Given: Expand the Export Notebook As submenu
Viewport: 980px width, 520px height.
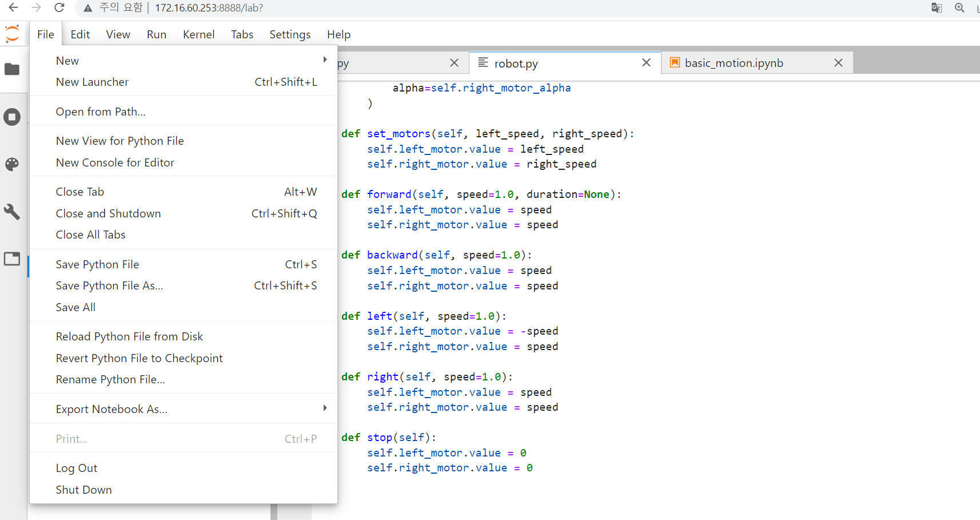Looking at the screenshot, I should click(x=111, y=408).
